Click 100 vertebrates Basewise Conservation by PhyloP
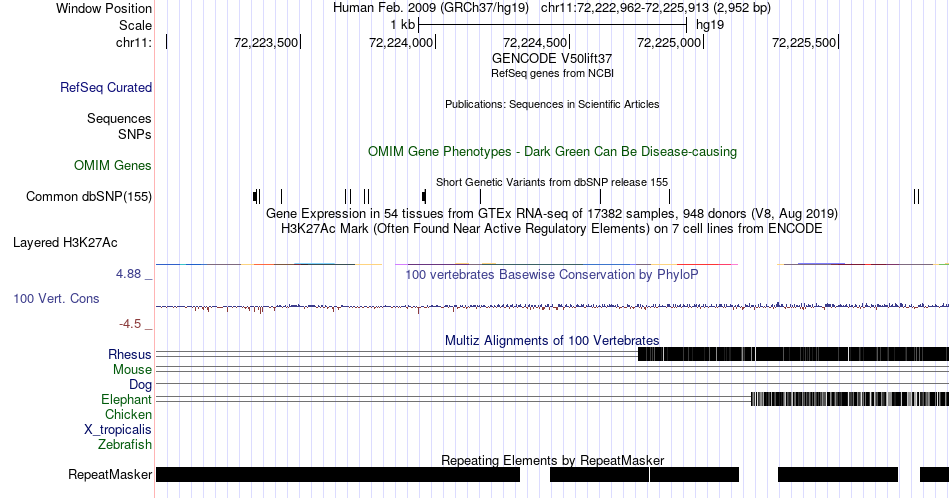Viewport: 950px width, 498px height. coord(552,274)
